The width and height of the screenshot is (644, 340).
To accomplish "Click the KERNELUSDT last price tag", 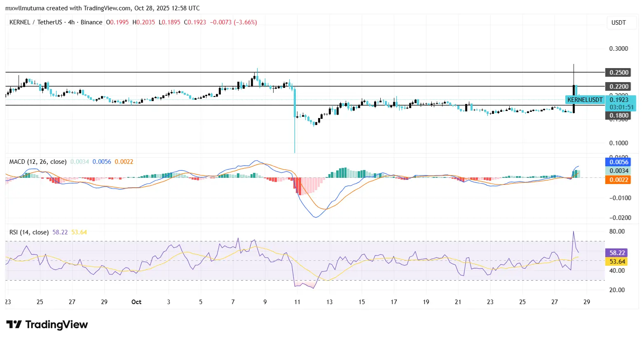I will point(585,99).
